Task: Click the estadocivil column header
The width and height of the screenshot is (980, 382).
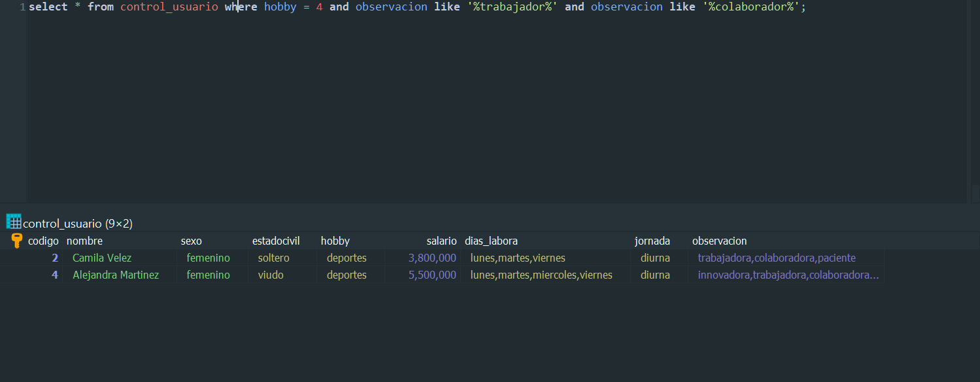Action: pyautogui.click(x=276, y=241)
